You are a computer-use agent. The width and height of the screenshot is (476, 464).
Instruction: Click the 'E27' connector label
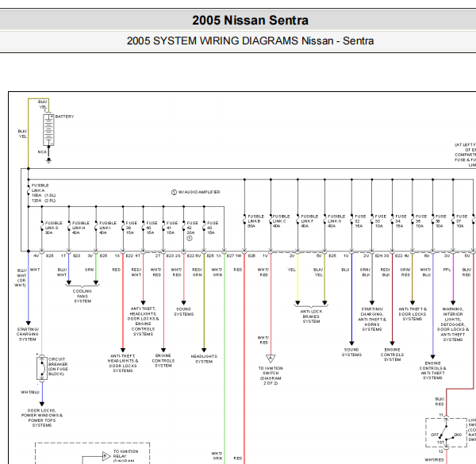pos(230,256)
